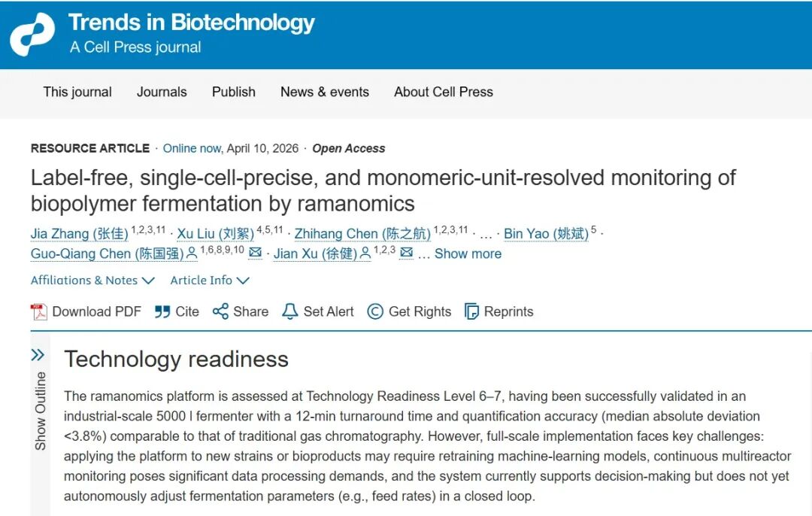Open the About Cell Press menu
This screenshot has height=516, width=812.
(444, 92)
